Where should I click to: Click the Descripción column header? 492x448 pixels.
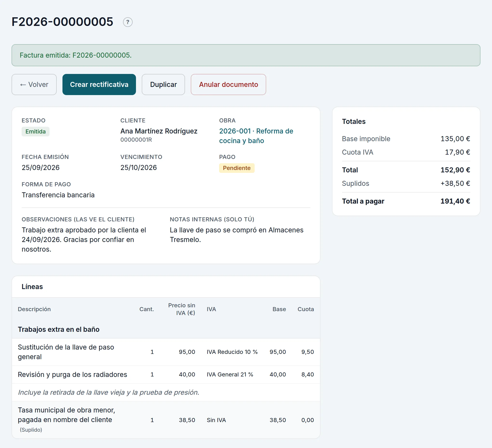click(x=34, y=309)
